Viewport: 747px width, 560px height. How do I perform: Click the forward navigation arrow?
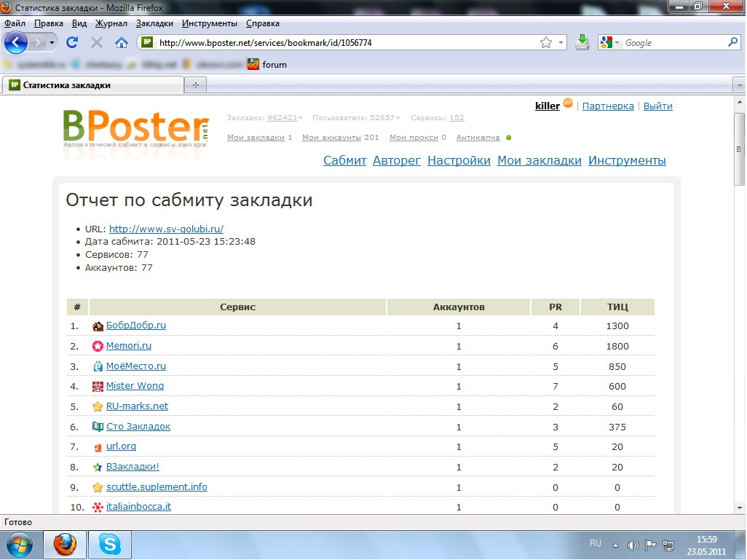tap(37, 43)
